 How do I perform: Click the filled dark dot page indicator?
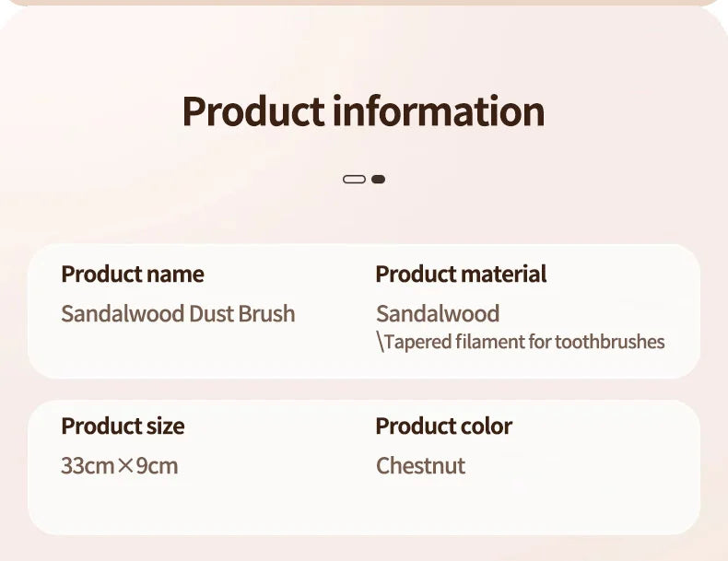point(378,179)
